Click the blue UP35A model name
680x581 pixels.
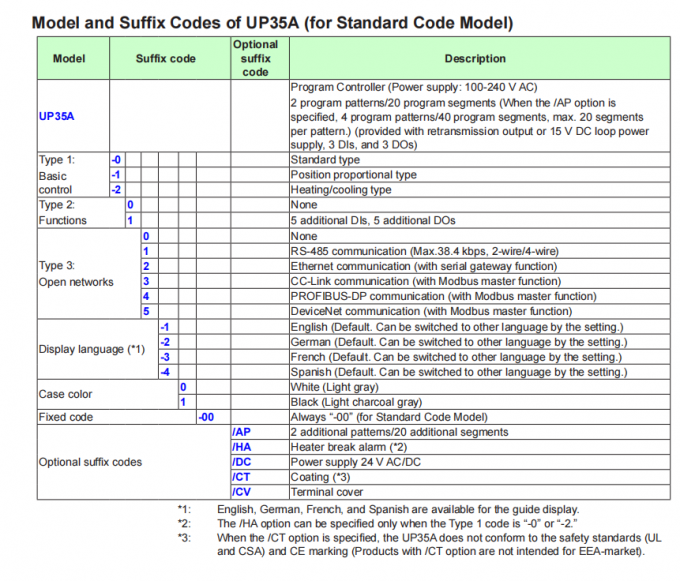coord(57,117)
